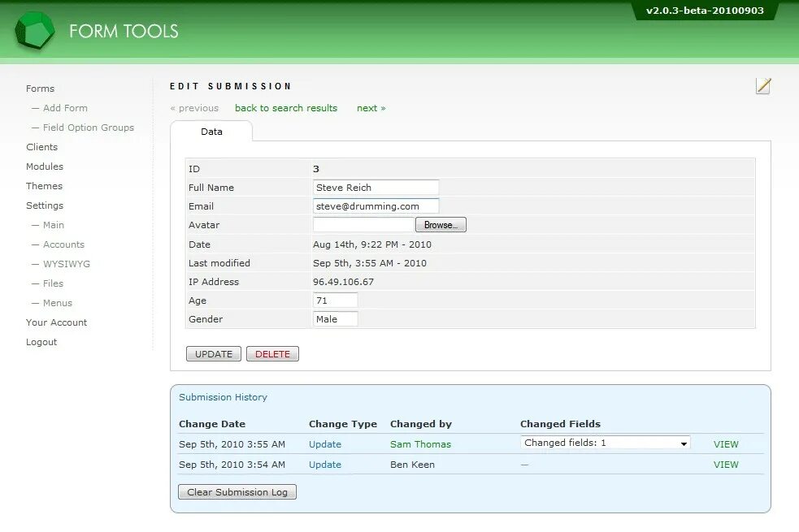Viewport: 799px width, 532px height.
Task: Click Last modified value Sep 5th, 3:55 AM
Action: (370, 263)
